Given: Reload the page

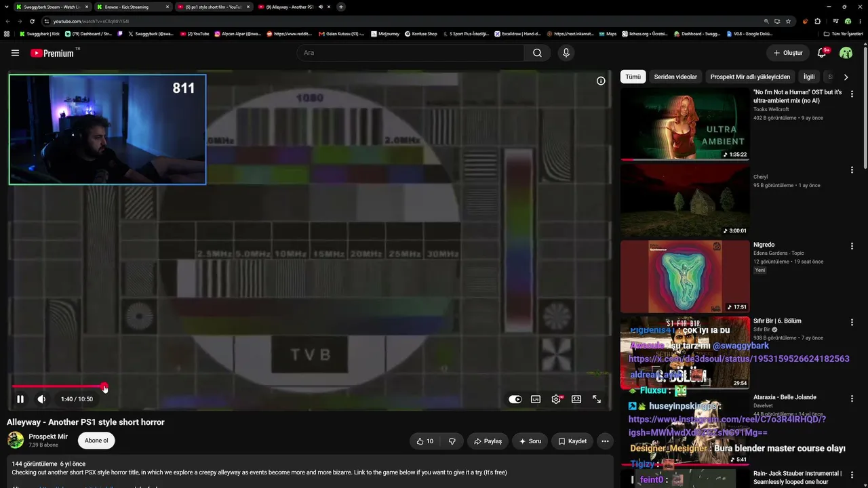Looking at the screenshot, I should pyautogui.click(x=32, y=21).
